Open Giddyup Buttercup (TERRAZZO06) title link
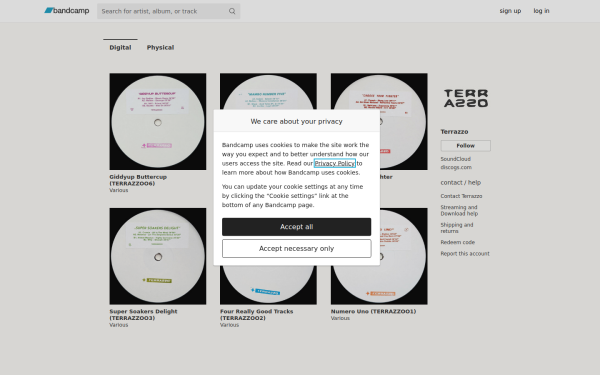The image size is (600, 375). coord(138,180)
